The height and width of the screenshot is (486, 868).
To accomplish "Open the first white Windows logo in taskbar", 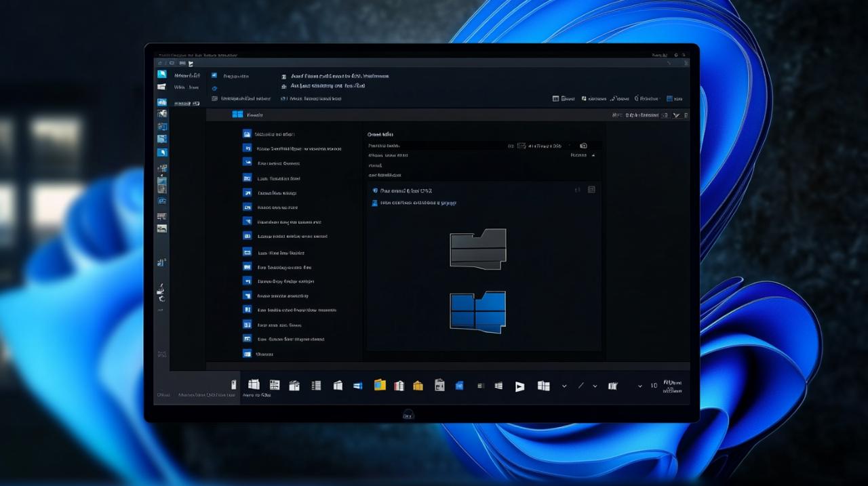I will point(254,385).
